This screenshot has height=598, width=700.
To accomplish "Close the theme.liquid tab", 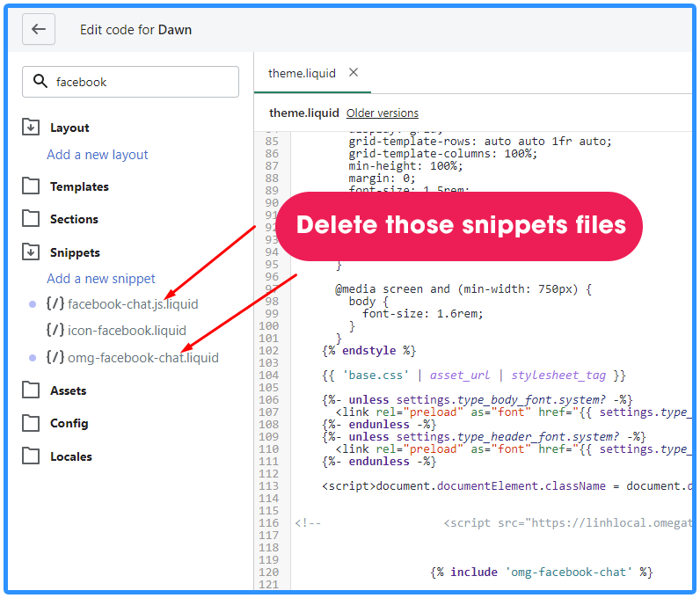I will pos(354,73).
